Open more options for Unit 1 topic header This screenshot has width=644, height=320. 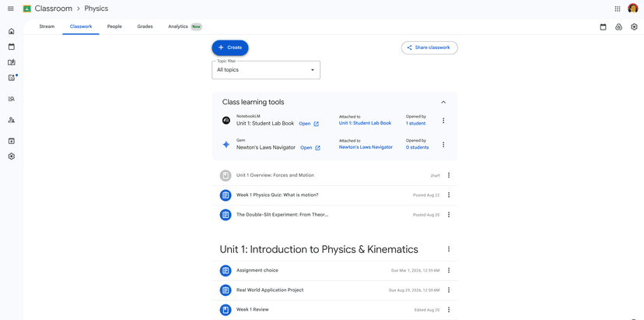[449, 249]
